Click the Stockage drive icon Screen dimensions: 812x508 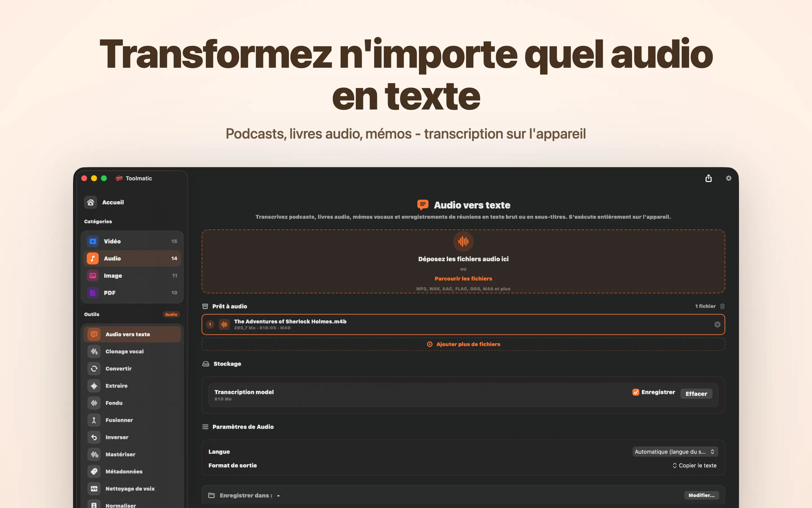pyautogui.click(x=206, y=364)
